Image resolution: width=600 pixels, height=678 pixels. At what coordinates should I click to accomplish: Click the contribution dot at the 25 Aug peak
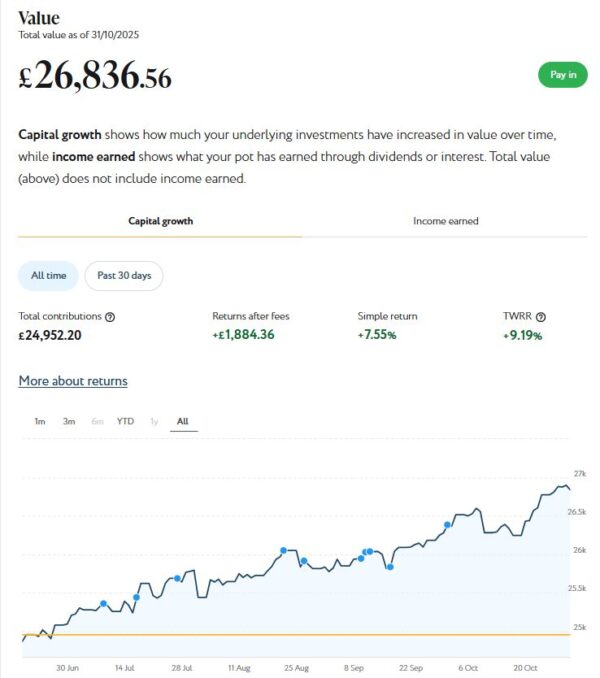click(x=284, y=550)
